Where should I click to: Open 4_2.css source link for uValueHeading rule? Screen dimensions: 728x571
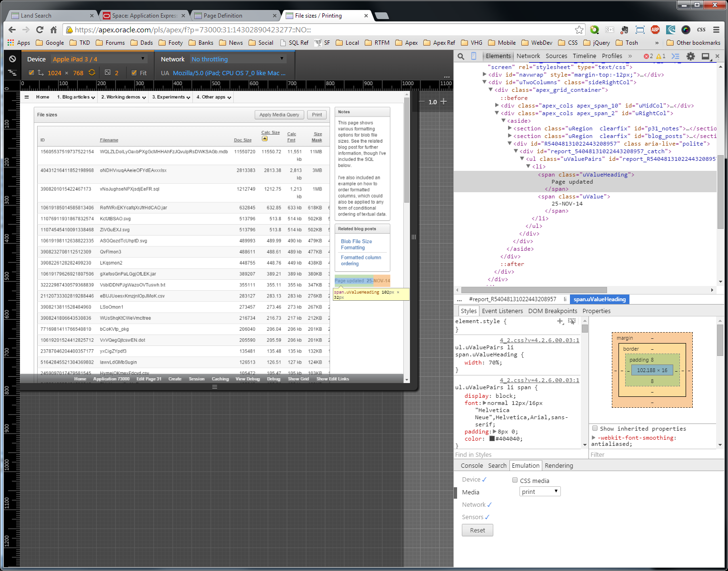(539, 340)
